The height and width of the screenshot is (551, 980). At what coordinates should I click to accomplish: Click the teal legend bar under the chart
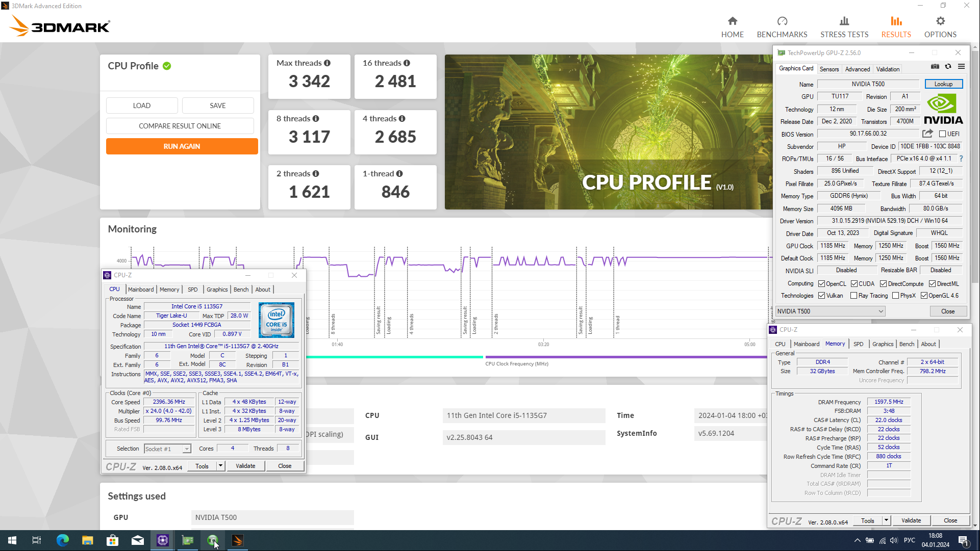coord(394,357)
